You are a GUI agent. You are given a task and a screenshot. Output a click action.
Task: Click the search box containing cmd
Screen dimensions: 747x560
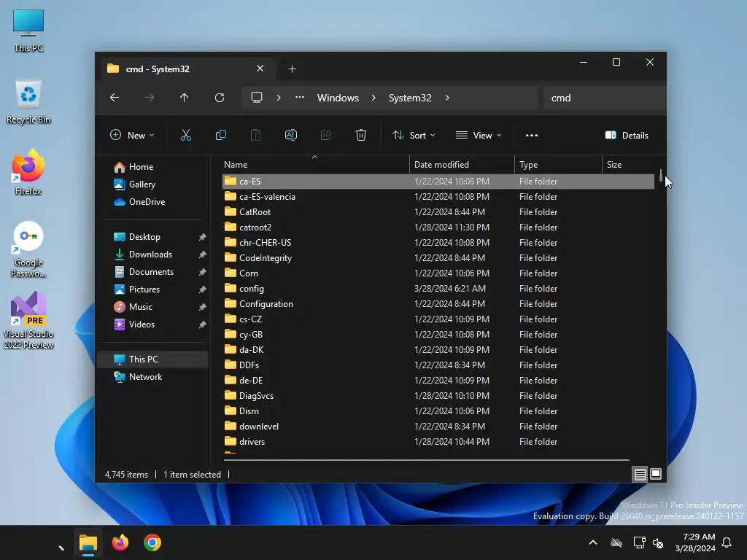click(x=605, y=98)
